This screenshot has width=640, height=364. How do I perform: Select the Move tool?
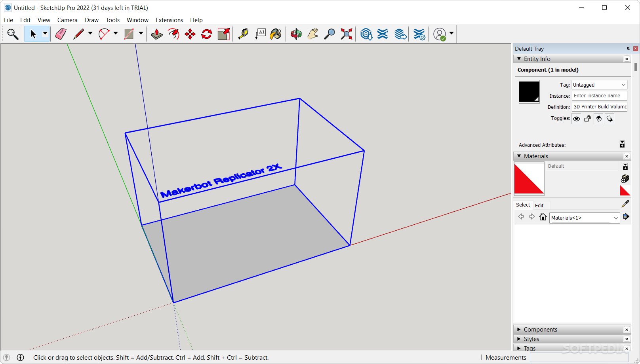click(190, 34)
